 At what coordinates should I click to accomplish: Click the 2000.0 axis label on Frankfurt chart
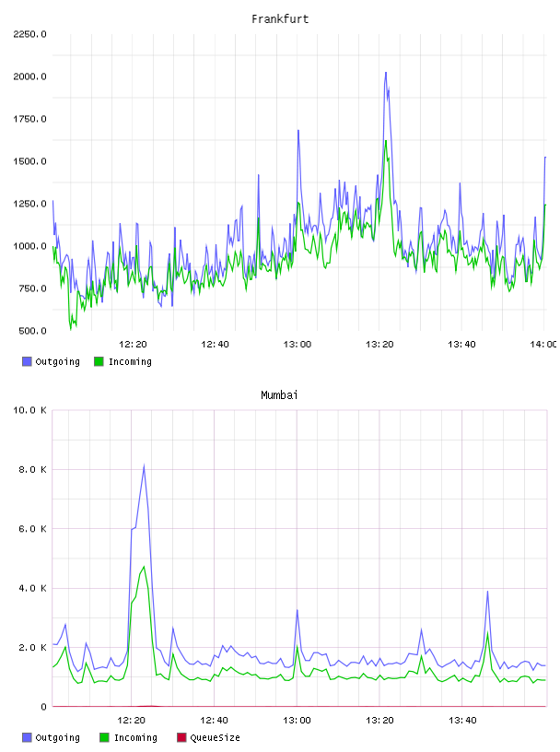(x=29, y=76)
